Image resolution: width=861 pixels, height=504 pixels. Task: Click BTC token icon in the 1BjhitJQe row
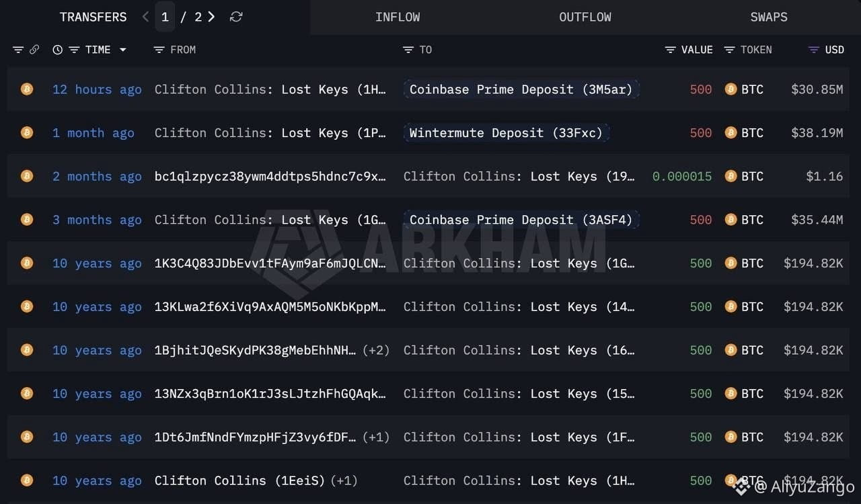coord(731,349)
